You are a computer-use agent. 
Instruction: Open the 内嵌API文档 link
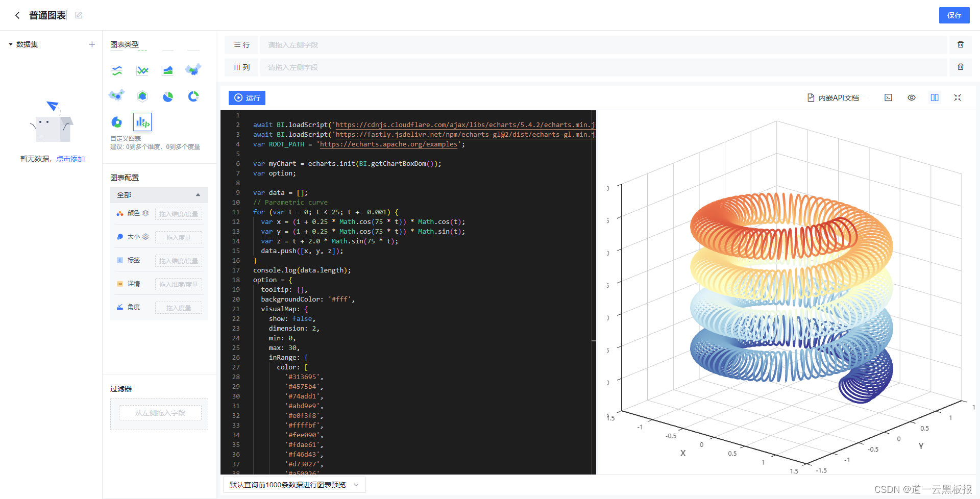coord(833,97)
